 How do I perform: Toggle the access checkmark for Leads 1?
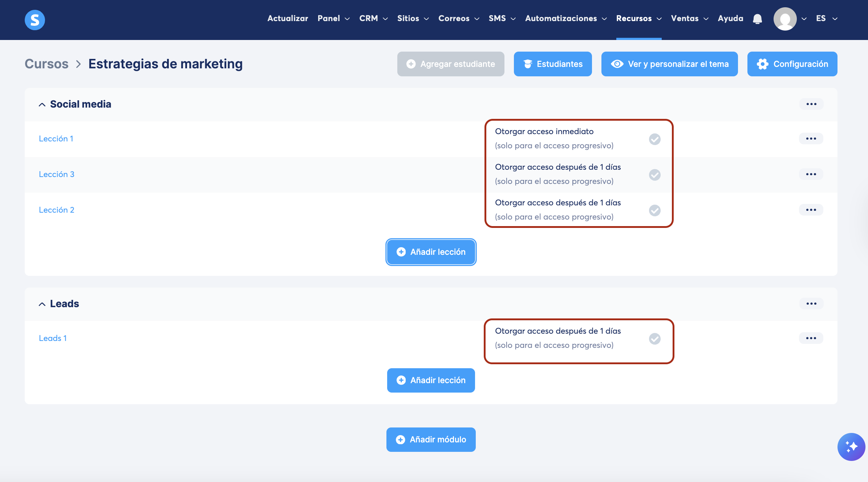(x=654, y=338)
